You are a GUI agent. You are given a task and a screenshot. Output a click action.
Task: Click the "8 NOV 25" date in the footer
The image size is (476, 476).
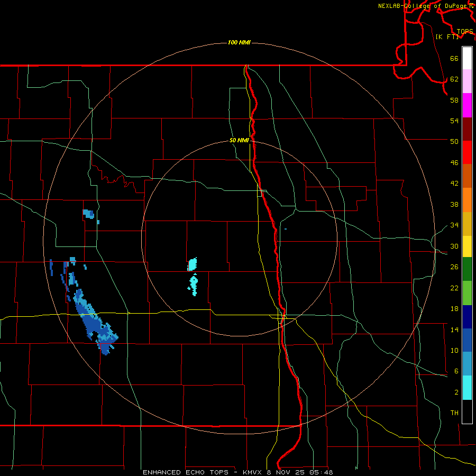point(287,472)
